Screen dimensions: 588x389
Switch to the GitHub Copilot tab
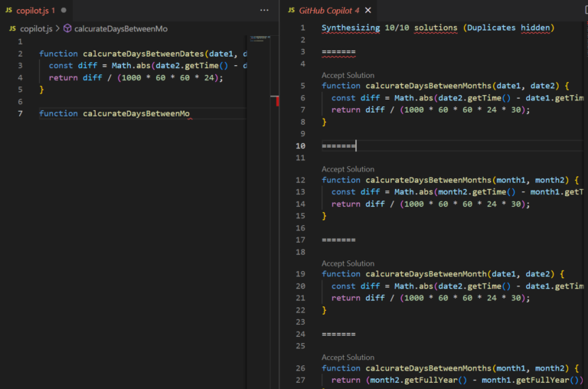(328, 10)
